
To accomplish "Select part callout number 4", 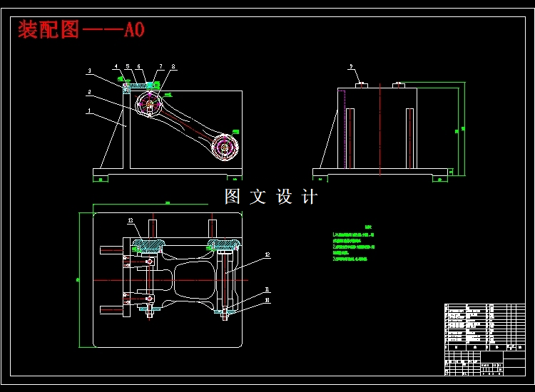I will 116,66.
